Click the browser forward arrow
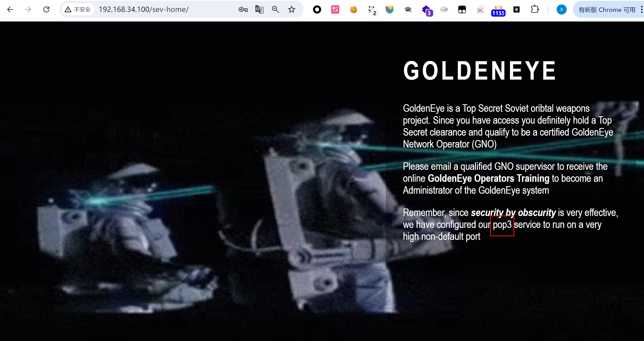This screenshot has width=644, height=341. [x=28, y=10]
